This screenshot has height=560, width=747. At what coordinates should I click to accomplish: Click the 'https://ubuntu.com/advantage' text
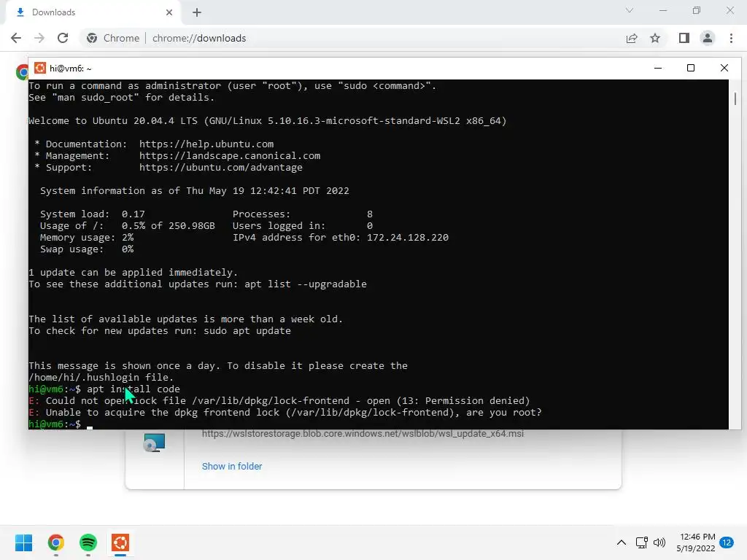(x=220, y=167)
